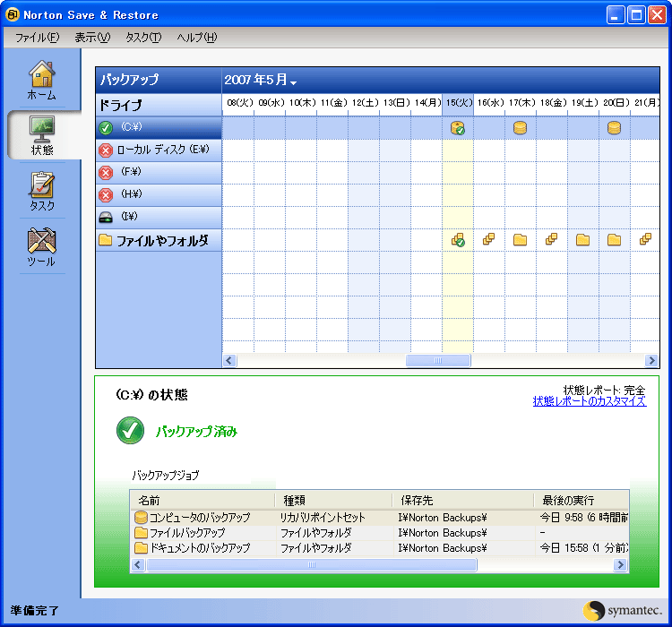Click icon of コンピュータのバックアップ job
The width and height of the screenshot is (672, 627).
[x=141, y=518]
